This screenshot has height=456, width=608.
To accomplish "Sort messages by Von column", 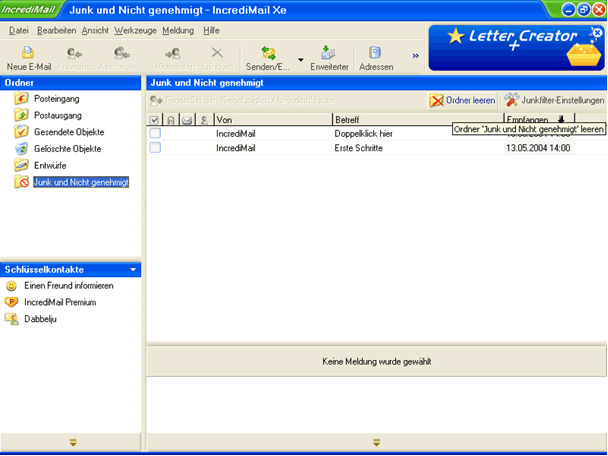I will [x=273, y=120].
